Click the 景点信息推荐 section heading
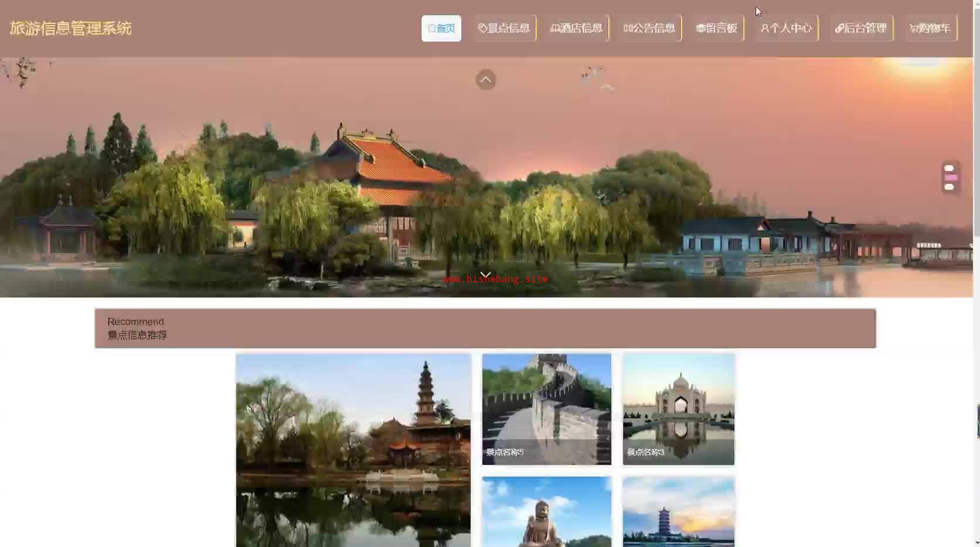The width and height of the screenshot is (980, 547). pos(137,335)
